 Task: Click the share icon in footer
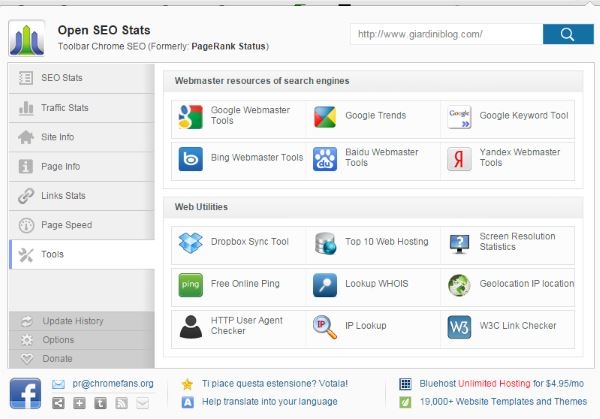point(58,403)
